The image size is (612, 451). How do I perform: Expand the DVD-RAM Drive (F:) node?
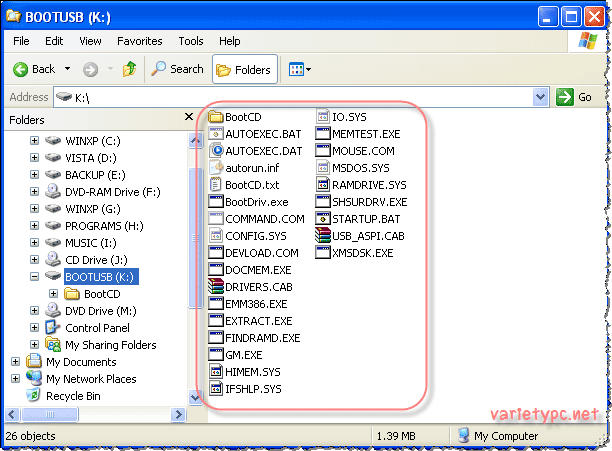click(34, 192)
